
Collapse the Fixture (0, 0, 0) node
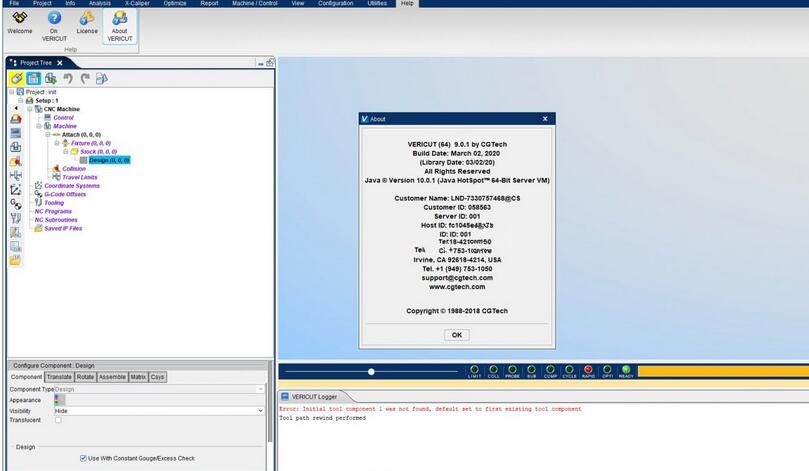click(x=57, y=143)
